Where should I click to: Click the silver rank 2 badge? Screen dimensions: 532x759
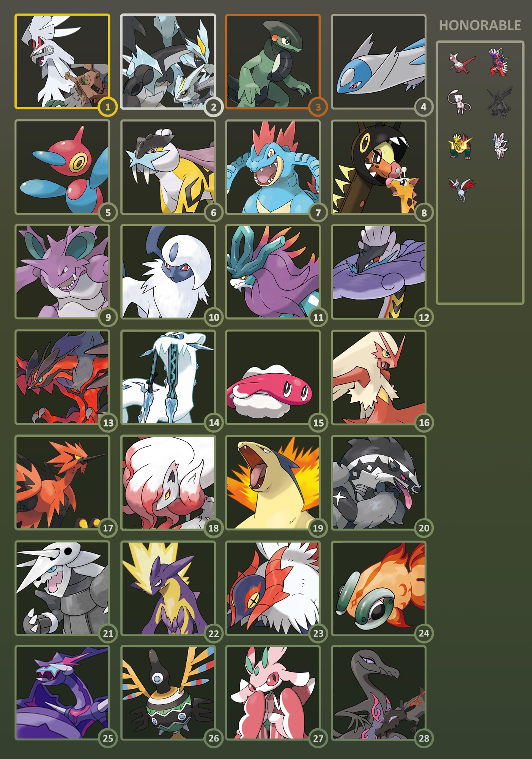(213, 107)
